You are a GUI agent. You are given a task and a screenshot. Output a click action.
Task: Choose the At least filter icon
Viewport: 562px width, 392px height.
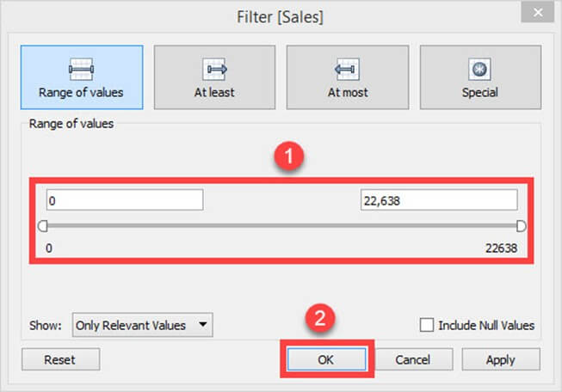[x=214, y=70]
